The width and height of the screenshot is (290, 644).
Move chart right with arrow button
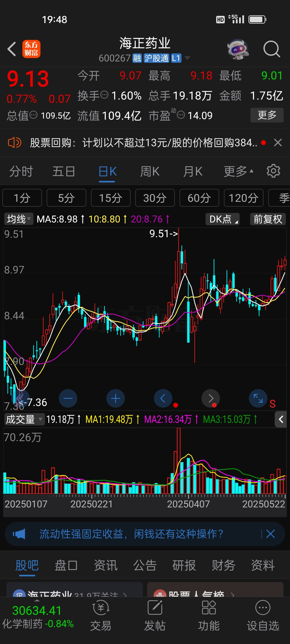pos(211,398)
